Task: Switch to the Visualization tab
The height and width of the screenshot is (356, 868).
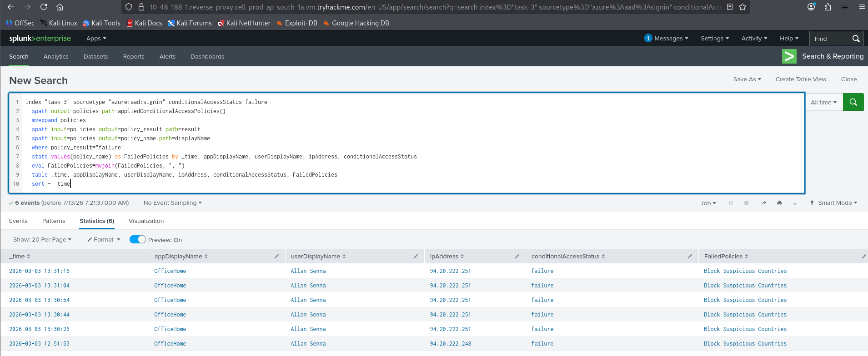Action: (146, 221)
